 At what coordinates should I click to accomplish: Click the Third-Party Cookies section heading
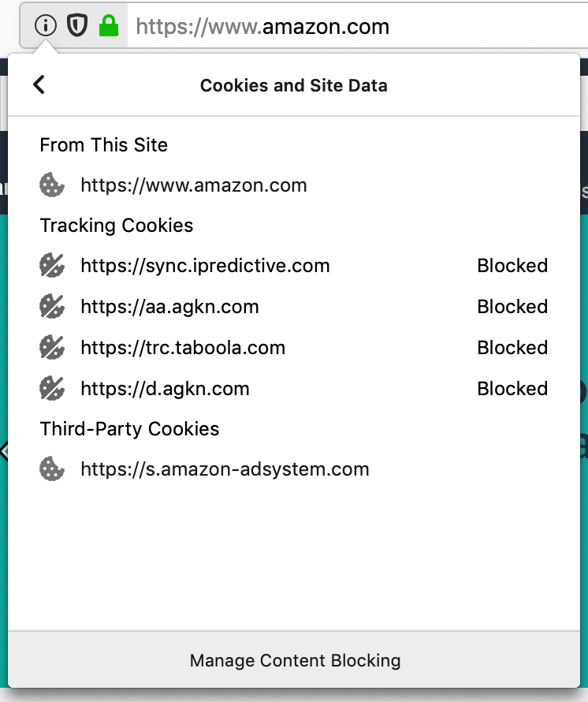click(x=129, y=429)
